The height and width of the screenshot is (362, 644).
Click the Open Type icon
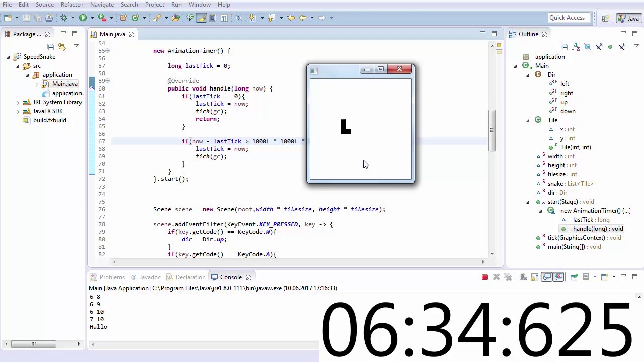pos(176,18)
